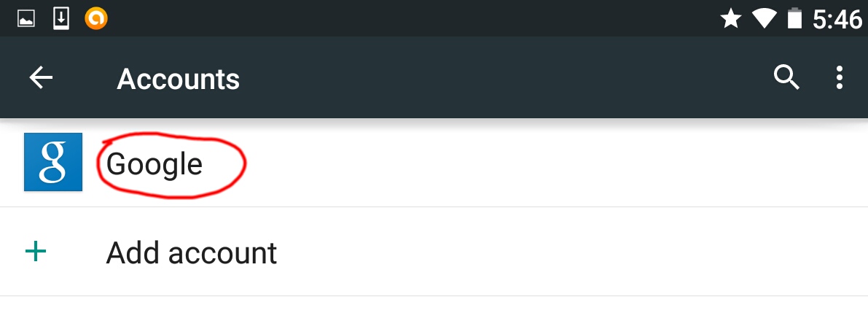The image size is (868, 332).
Task: Click empty status bar area between notifications and star
Action: [408, 19]
